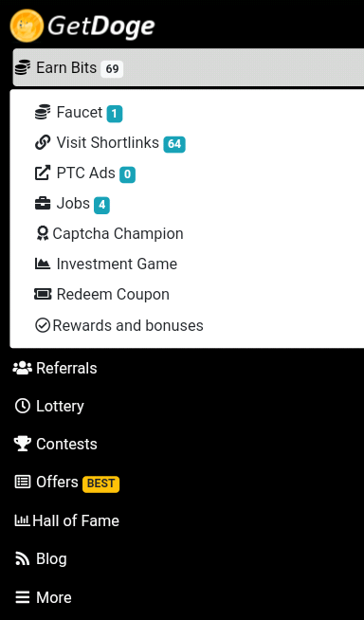The width and height of the screenshot is (364, 620).
Task: Open Offers marked BEST
Action: [x=66, y=483]
